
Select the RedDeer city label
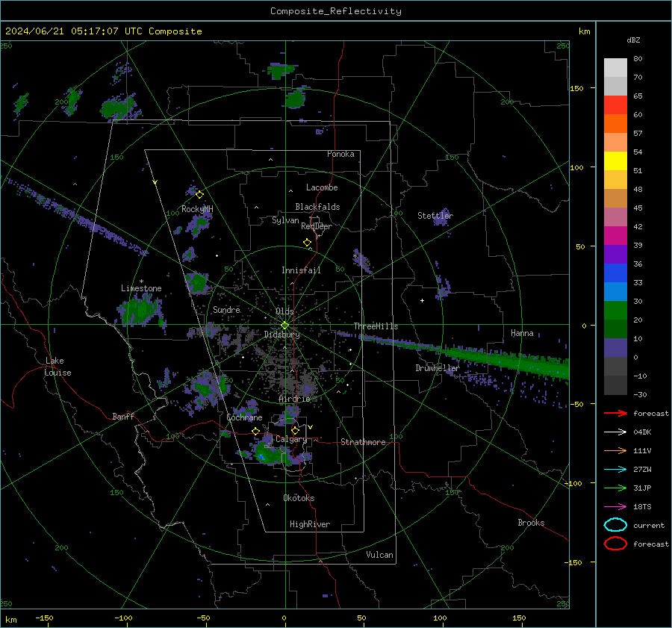317,226
